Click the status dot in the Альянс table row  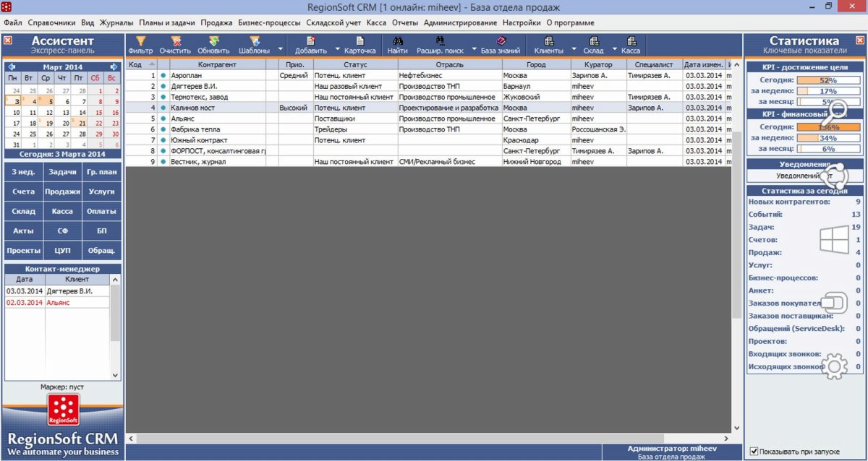(163, 119)
